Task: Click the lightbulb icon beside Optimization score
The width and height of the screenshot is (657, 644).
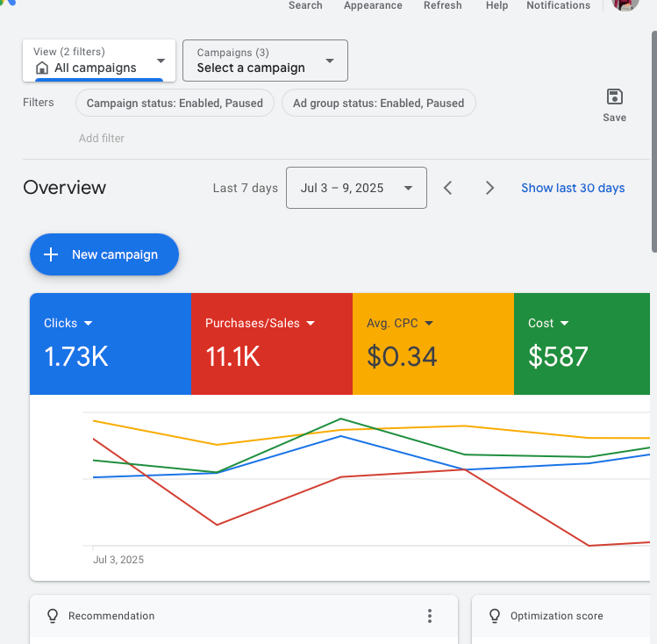Action: click(x=494, y=616)
